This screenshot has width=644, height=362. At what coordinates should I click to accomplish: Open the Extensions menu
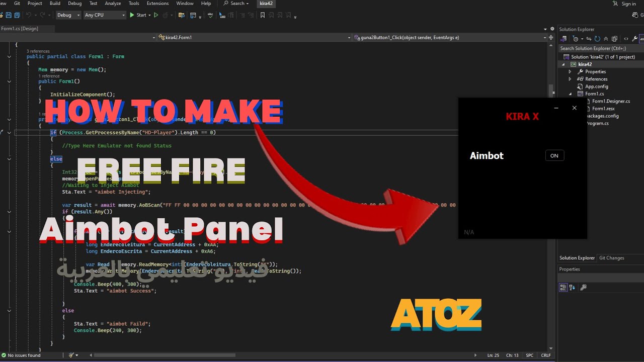[157, 4]
